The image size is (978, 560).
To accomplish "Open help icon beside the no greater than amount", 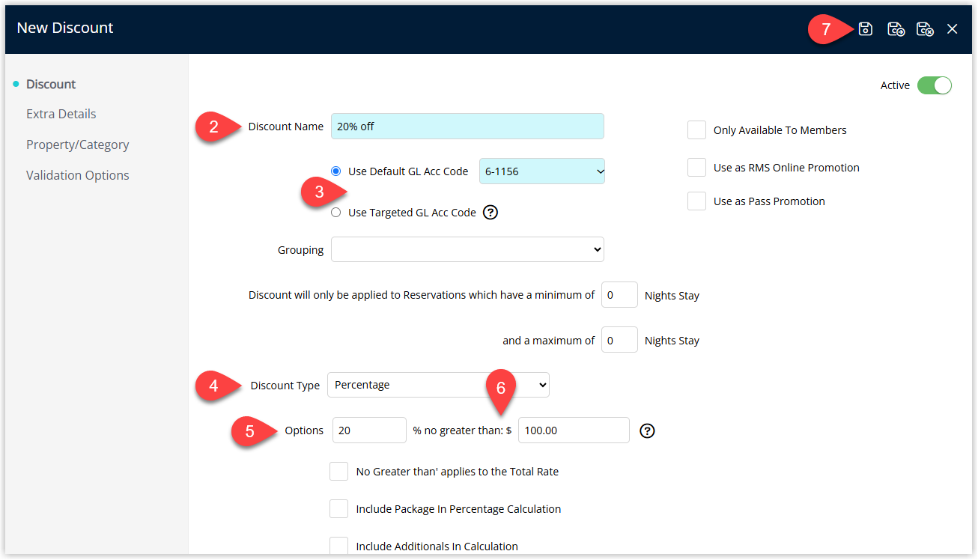I will coord(648,430).
